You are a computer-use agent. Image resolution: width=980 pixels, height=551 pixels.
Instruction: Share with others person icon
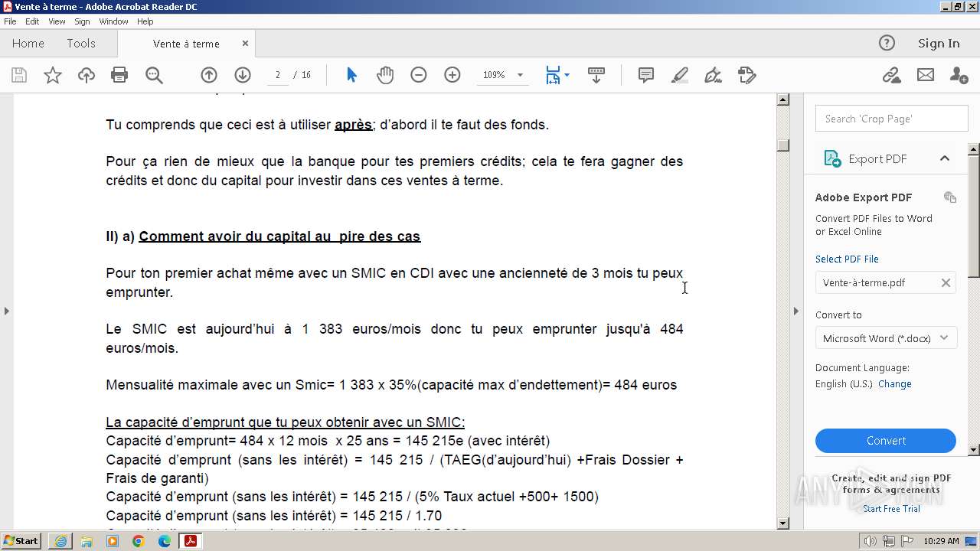(959, 75)
